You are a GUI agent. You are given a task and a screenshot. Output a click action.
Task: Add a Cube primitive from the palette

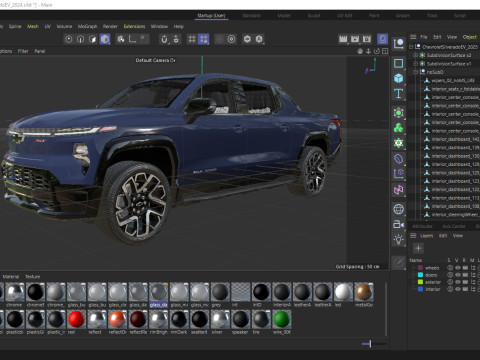(x=399, y=78)
